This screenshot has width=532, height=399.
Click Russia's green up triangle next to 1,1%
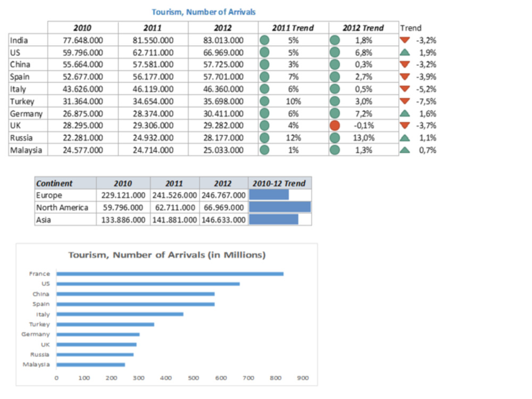click(404, 138)
